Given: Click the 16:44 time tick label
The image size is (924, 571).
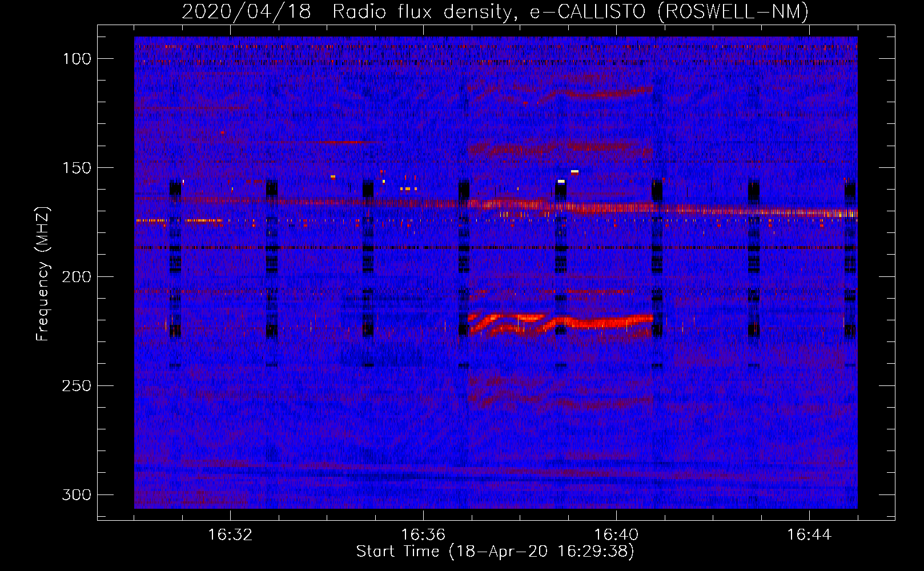Looking at the screenshot, I should [809, 535].
